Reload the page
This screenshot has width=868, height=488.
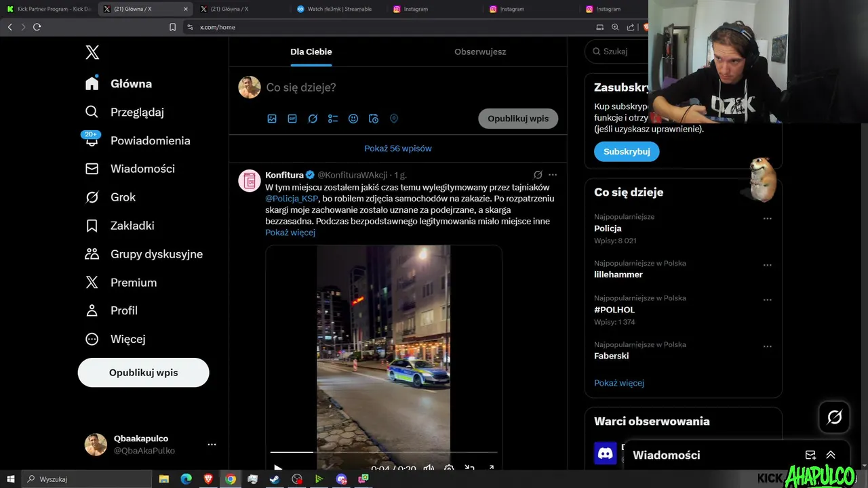click(37, 27)
